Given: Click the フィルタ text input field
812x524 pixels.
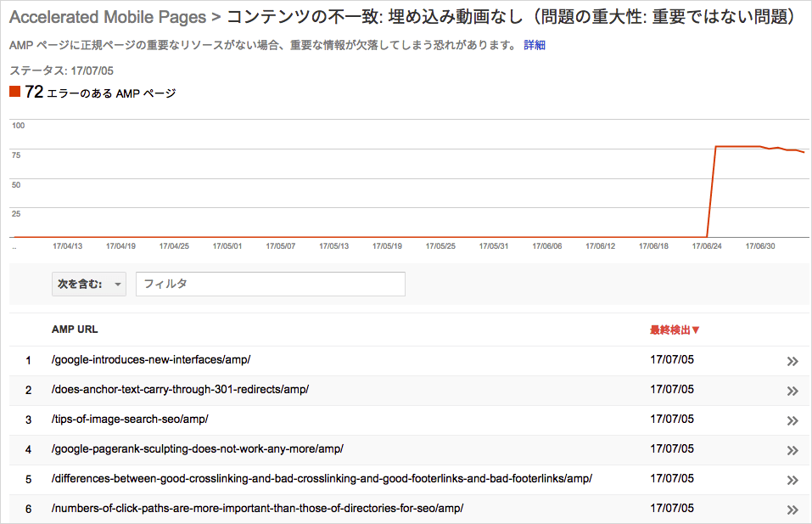Looking at the screenshot, I should click(271, 284).
